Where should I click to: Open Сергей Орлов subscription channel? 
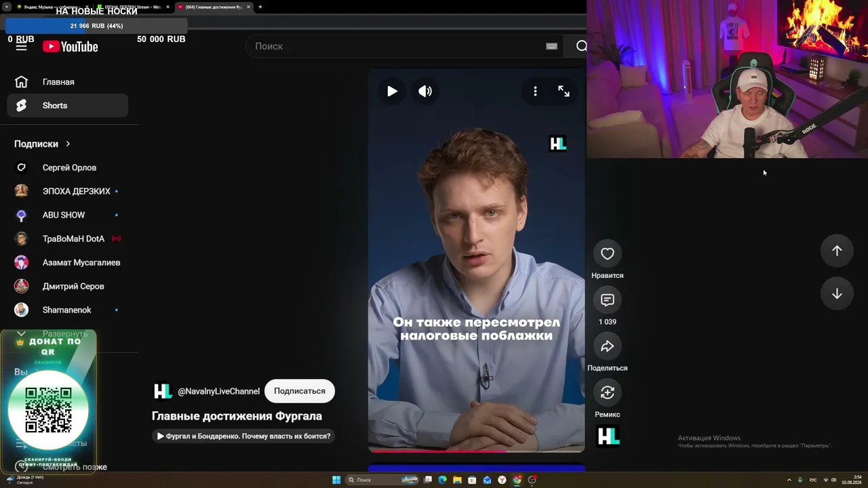click(67, 167)
